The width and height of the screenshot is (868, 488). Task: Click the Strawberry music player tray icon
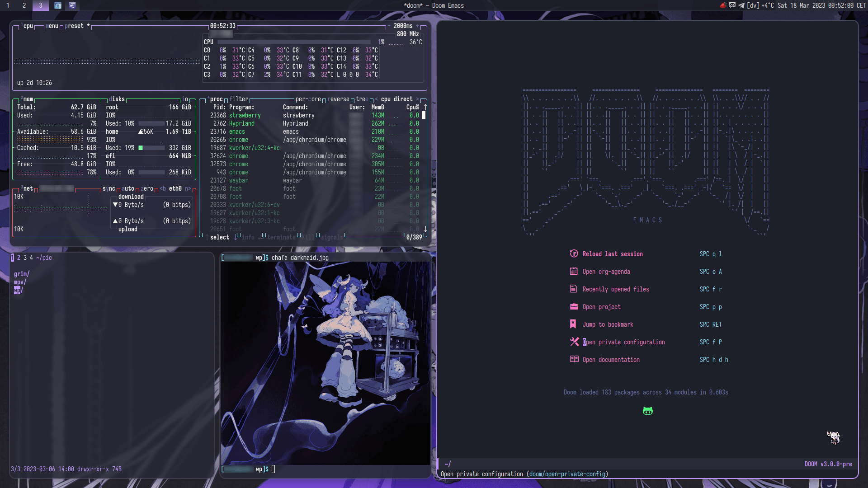click(x=724, y=6)
